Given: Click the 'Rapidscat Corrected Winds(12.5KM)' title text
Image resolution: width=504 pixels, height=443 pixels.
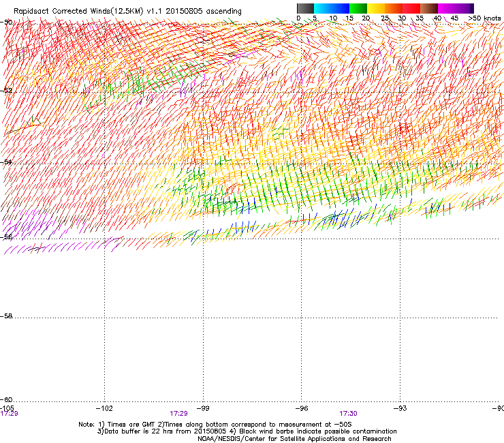Looking at the screenshot, I should (78, 11).
